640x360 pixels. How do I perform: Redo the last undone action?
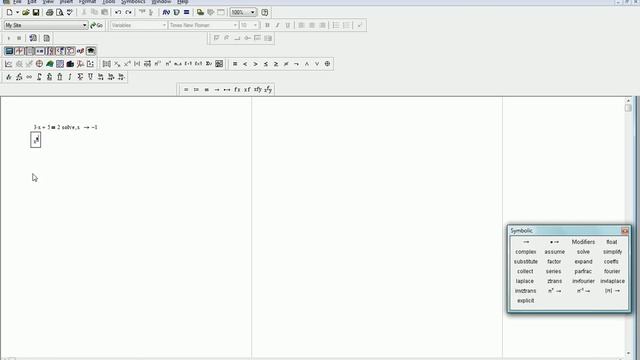pyautogui.click(x=128, y=12)
